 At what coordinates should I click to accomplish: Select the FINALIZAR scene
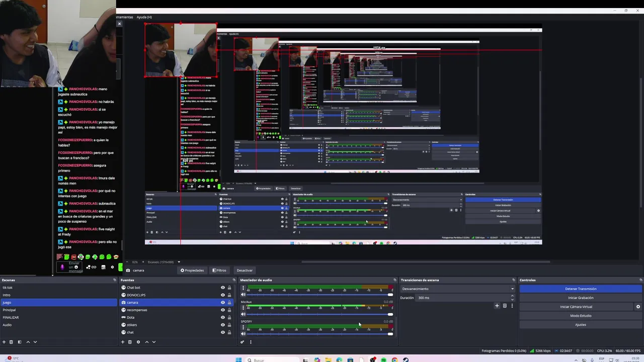[x=59, y=317]
